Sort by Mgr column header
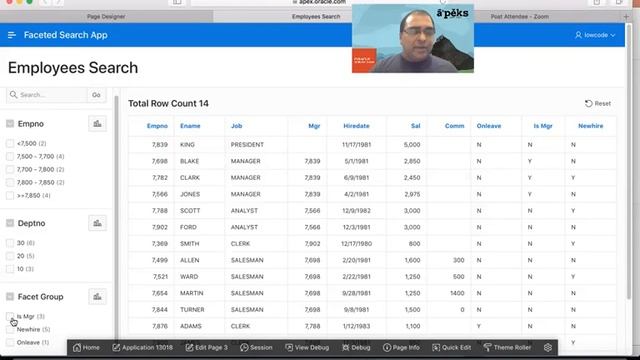The height and width of the screenshot is (360, 640). [x=314, y=126]
